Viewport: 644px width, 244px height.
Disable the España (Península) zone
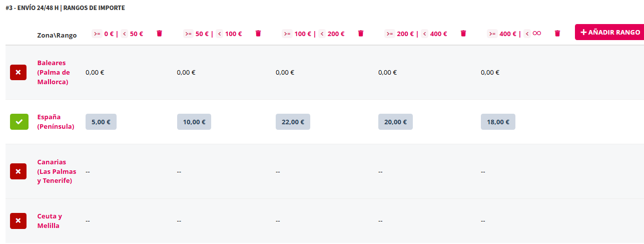(18, 122)
